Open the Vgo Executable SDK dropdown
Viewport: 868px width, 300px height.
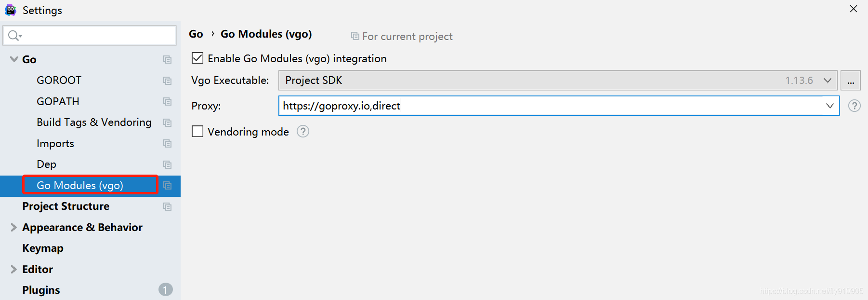(827, 81)
